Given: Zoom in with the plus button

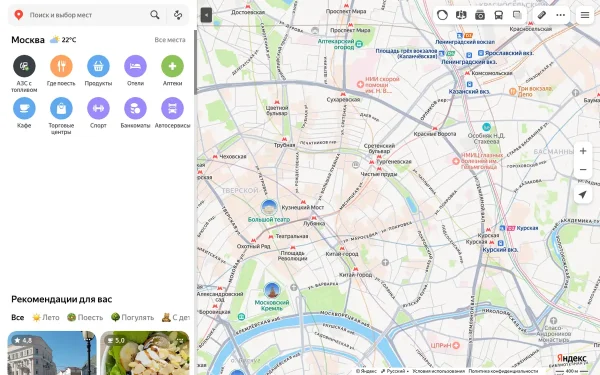Looking at the screenshot, I should tap(583, 151).
